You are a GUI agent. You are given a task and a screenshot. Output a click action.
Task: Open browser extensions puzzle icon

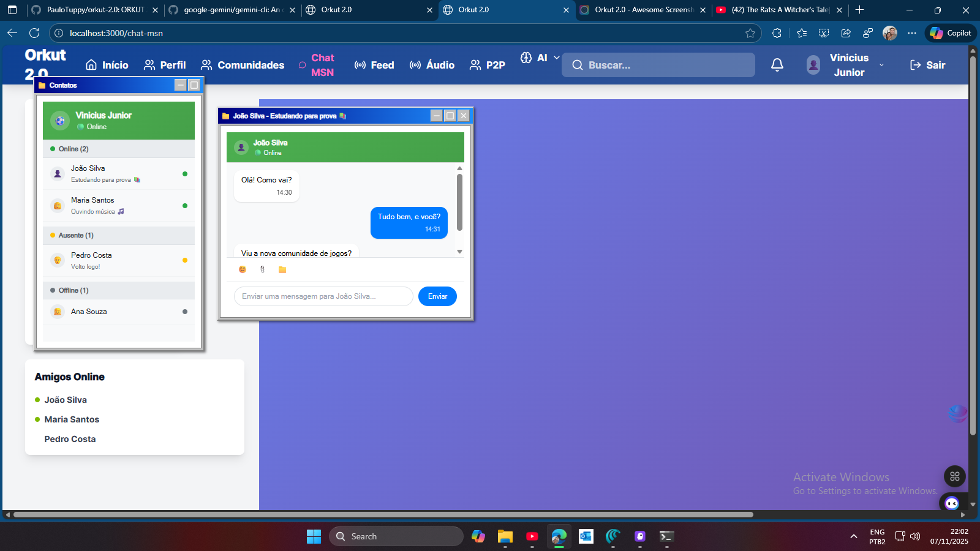[x=777, y=33]
